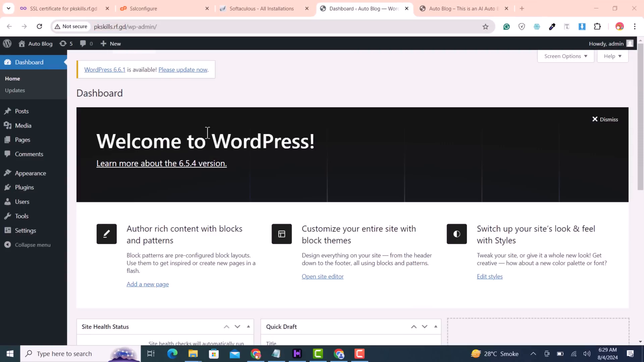This screenshot has height=362, width=644.
Task: Move Site Health Status widget up
Action: [x=227, y=326]
